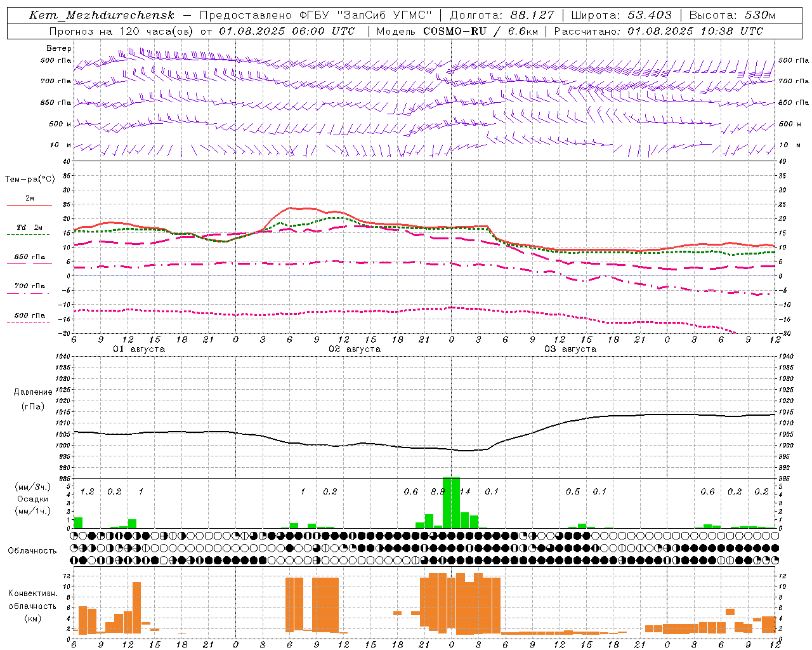Click the '500 гПа' legend entry in temperature panel
Image resolution: width=812 pixels, height=650 pixels.
(29, 315)
